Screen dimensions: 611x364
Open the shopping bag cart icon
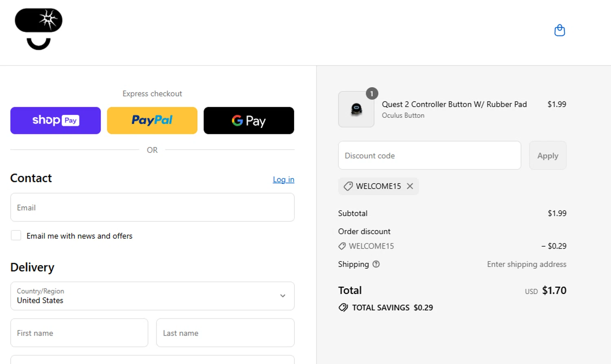tap(560, 31)
